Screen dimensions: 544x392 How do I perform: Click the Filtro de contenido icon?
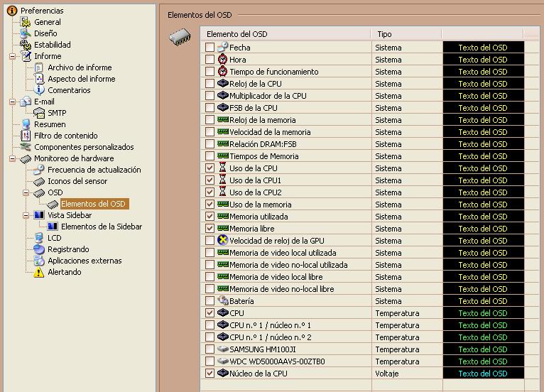click(x=26, y=136)
